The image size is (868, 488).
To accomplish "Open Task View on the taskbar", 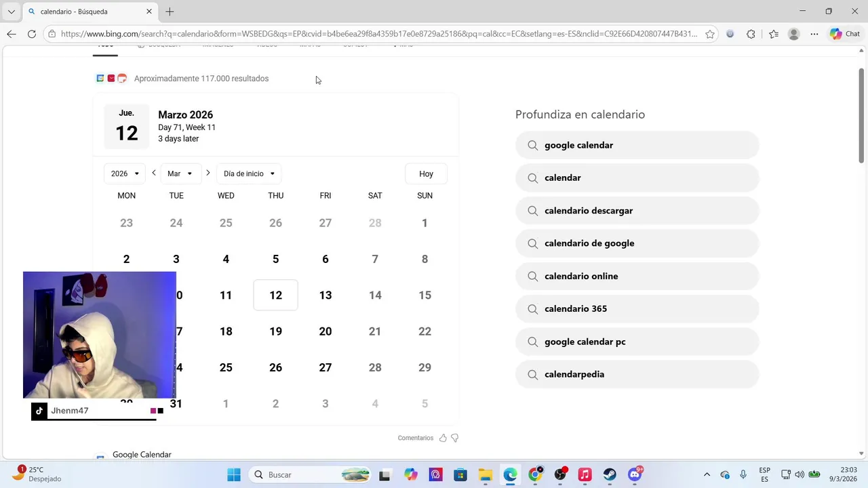I will 384,474.
